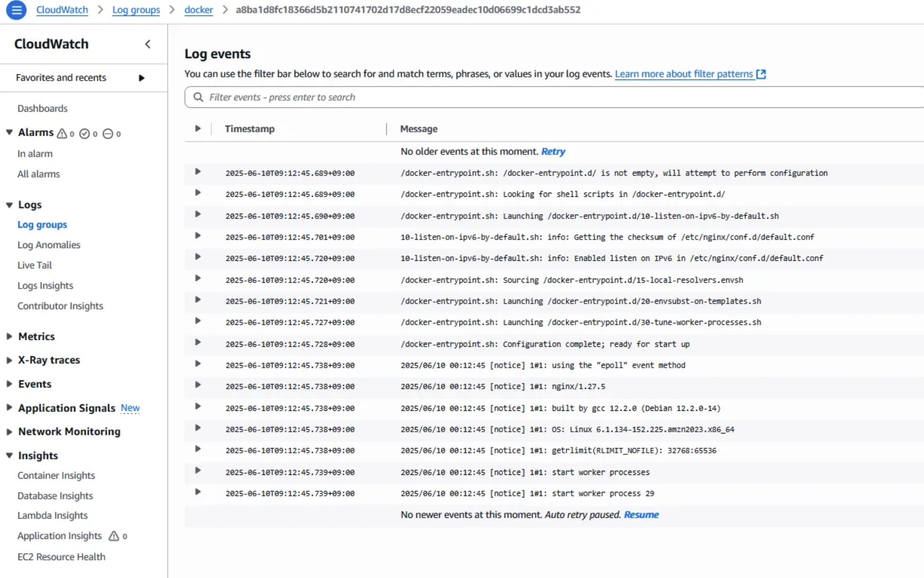Expand the nginx/1.27.5 log event row
This screenshot has height=578, width=924.
tap(198, 385)
